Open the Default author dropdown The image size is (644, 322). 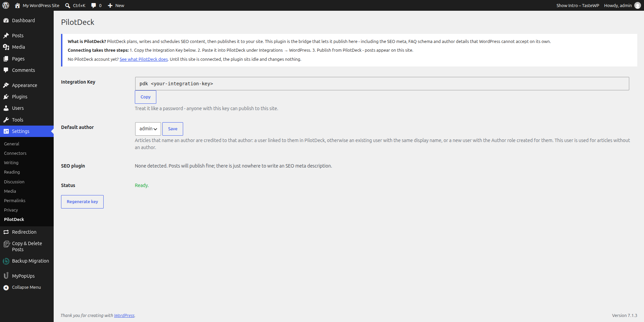coord(148,129)
